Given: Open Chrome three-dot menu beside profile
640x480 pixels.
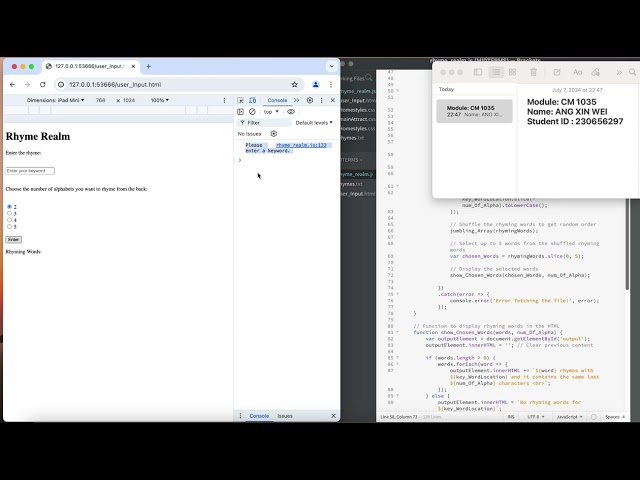Looking at the screenshot, I should [331, 84].
